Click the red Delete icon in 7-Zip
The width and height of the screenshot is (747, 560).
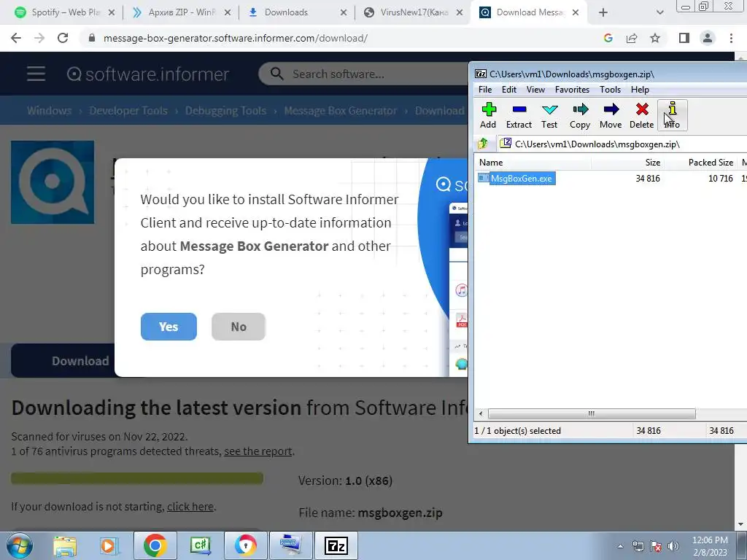tap(642, 115)
